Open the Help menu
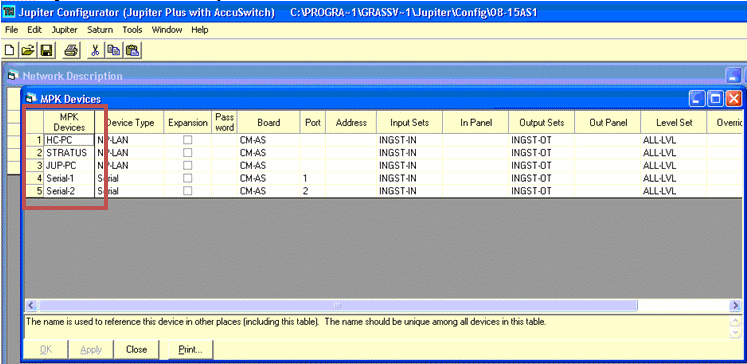The image size is (747, 364). pyautogui.click(x=200, y=30)
